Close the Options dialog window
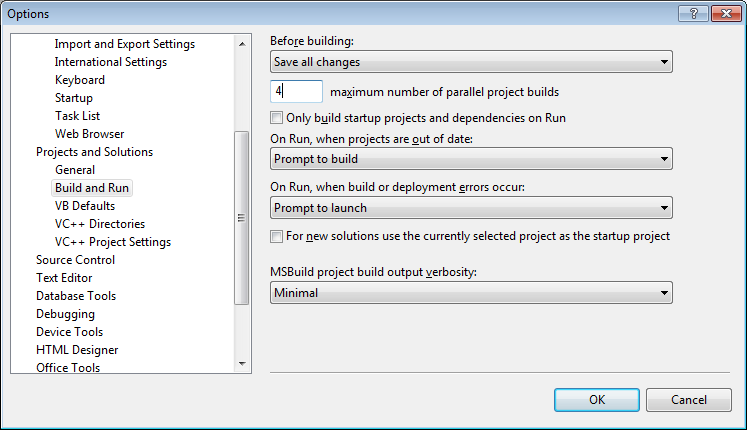 [x=724, y=13]
